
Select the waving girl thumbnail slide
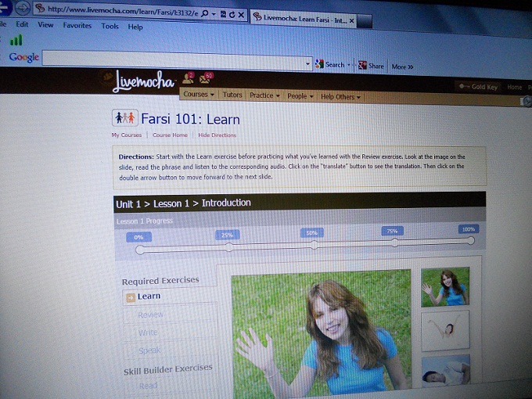pyautogui.click(x=445, y=286)
